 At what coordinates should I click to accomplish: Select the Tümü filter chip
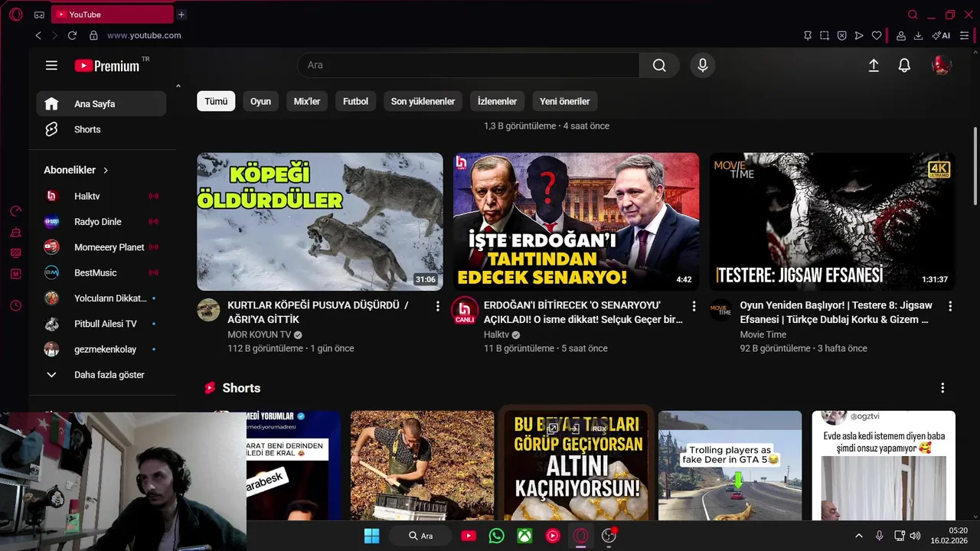[x=216, y=101]
